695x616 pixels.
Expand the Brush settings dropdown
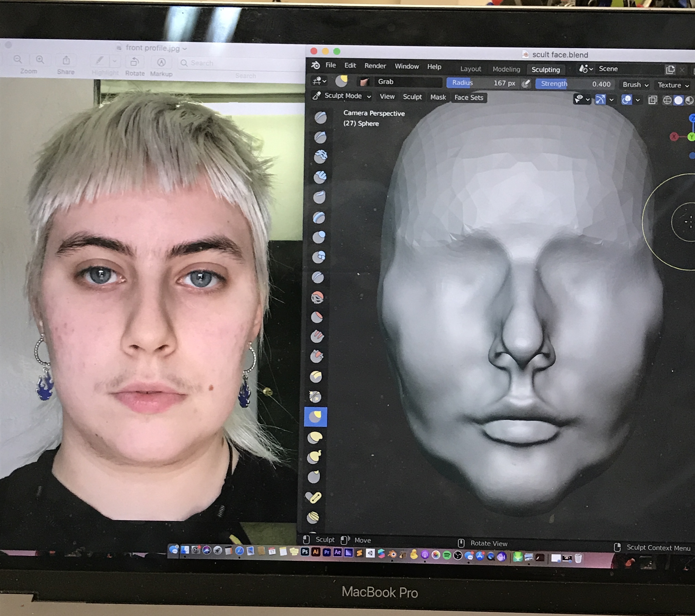[635, 85]
